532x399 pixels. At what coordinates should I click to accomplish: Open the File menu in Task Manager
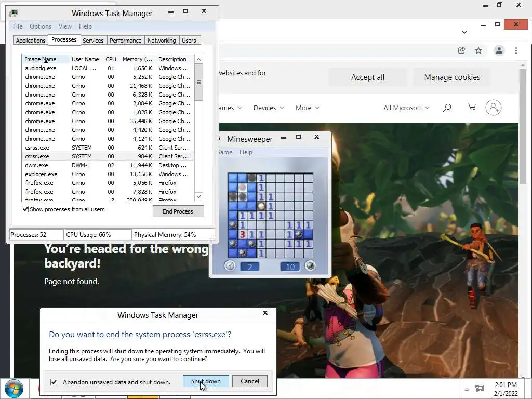tap(18, 26)
